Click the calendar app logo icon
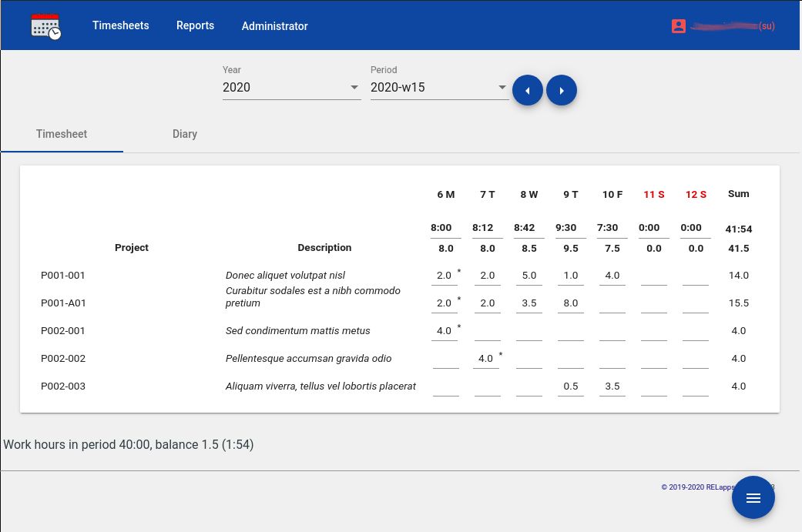802x532 pixels. pyautogui.click(x=45, y=25)
